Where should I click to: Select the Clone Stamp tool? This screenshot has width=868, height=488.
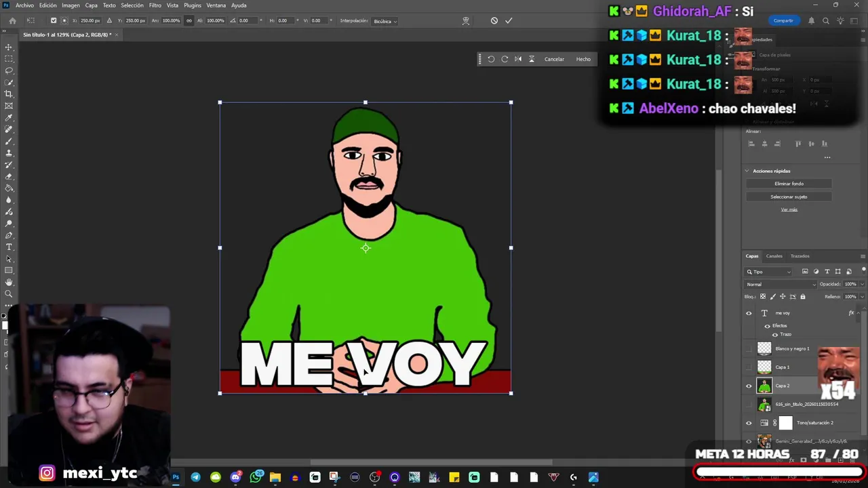(x=9, y=152)
